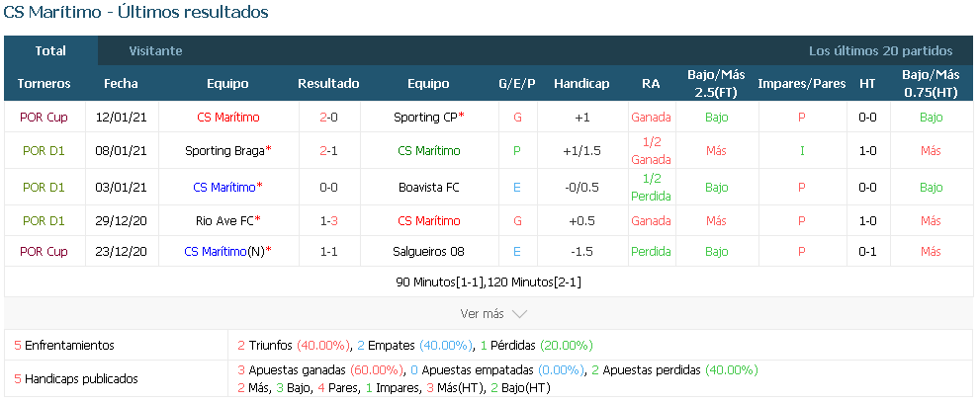Open the 2-0 result versus Sporting CP
This screenshot has height=403, width=980.
pos(328,117)
